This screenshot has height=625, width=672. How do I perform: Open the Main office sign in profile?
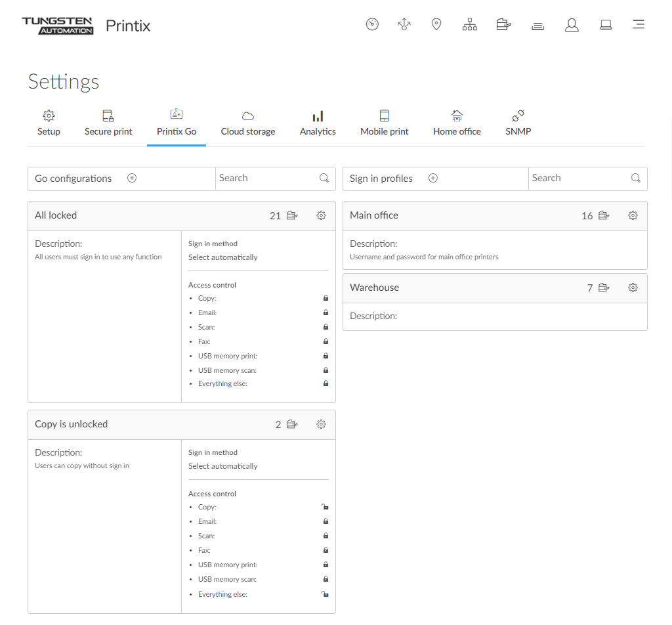pyautogui.click(x=374, y=215)
